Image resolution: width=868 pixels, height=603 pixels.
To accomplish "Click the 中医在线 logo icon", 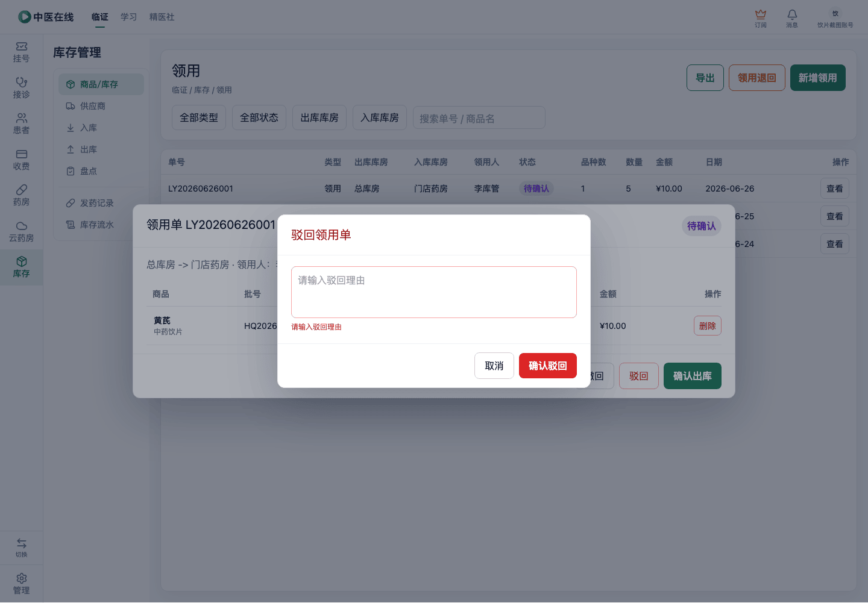I will (25, 17).
